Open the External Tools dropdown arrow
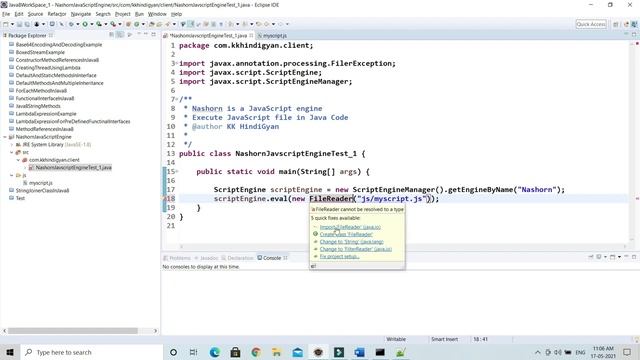Viewport: 640px width, 360px height. tap(120, 24)
